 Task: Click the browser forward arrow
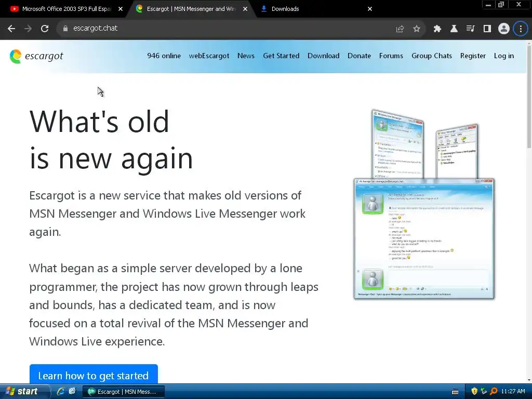coord(28,29)
